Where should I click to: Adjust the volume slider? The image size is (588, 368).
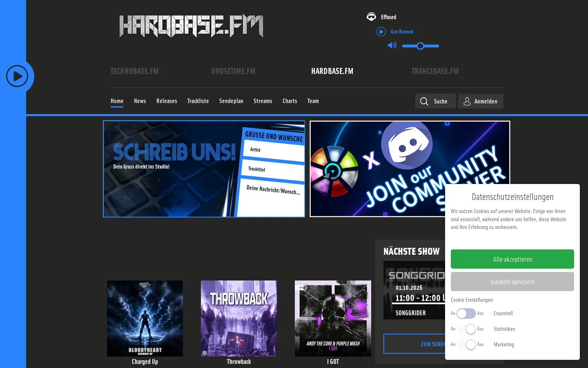click(421, 46)
